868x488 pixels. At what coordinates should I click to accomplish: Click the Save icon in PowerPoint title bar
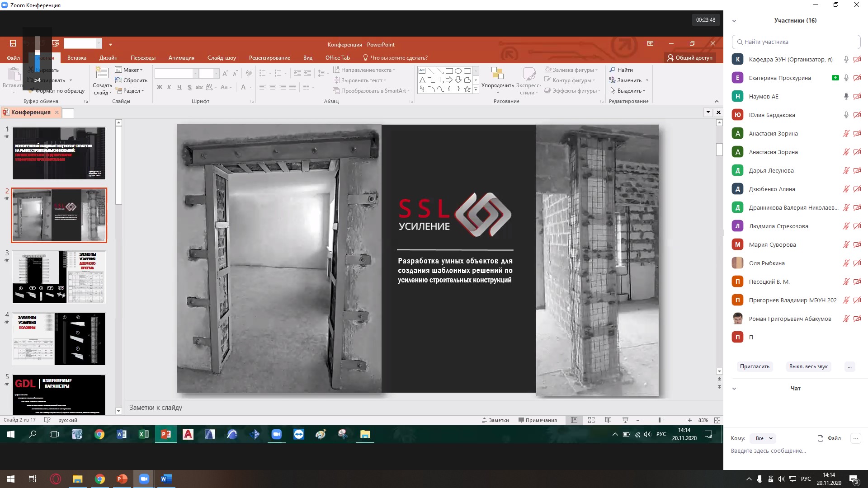[13, 43]
